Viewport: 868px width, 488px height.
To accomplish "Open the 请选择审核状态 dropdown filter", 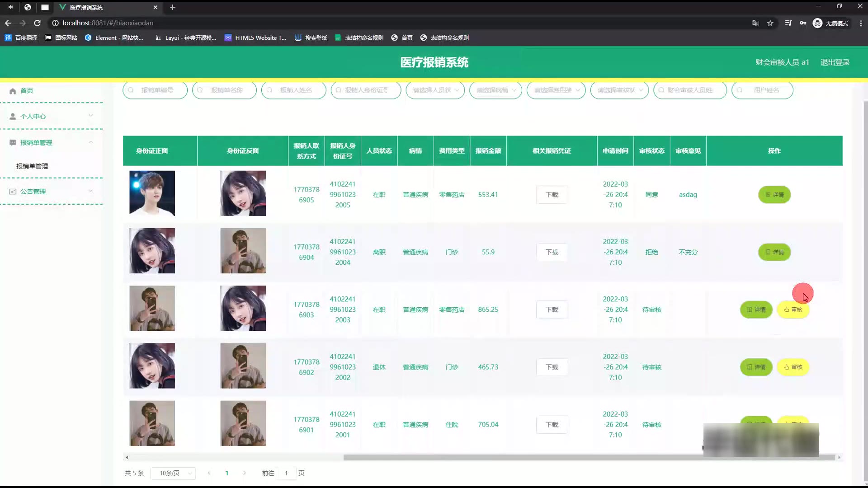I will pyautogui.click(x=619, y=90).
